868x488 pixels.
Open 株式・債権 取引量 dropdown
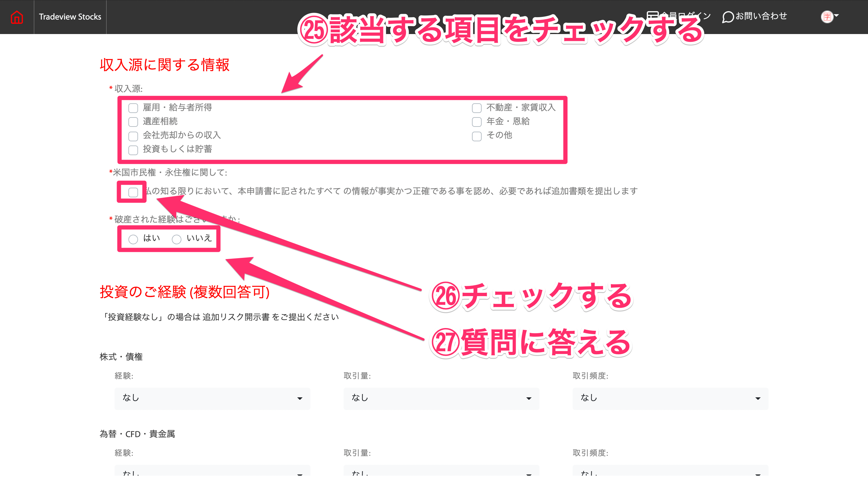click(442, 399)
